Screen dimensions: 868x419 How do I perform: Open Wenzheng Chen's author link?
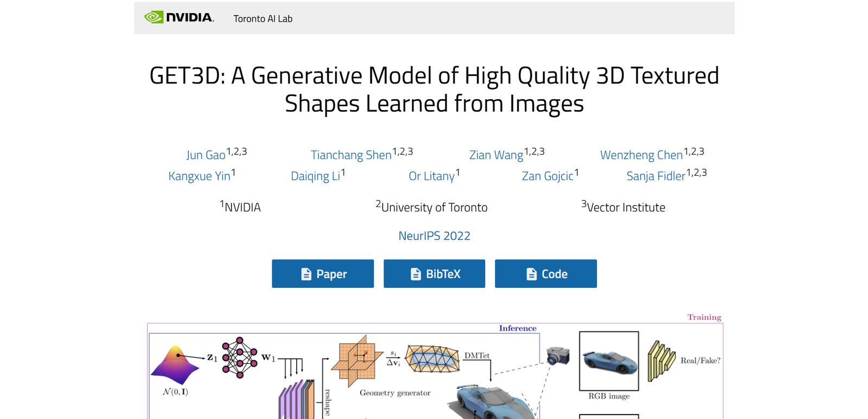pos(641,155)
